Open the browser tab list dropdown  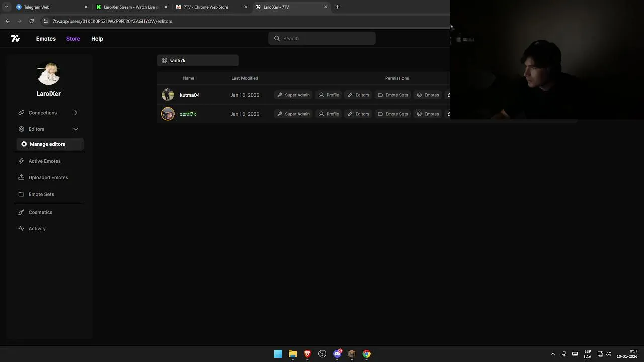(7, 7)
